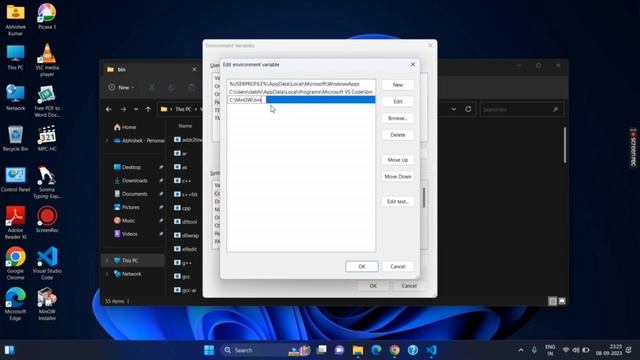Go forward in File Explorer

(x=123, y=109)
